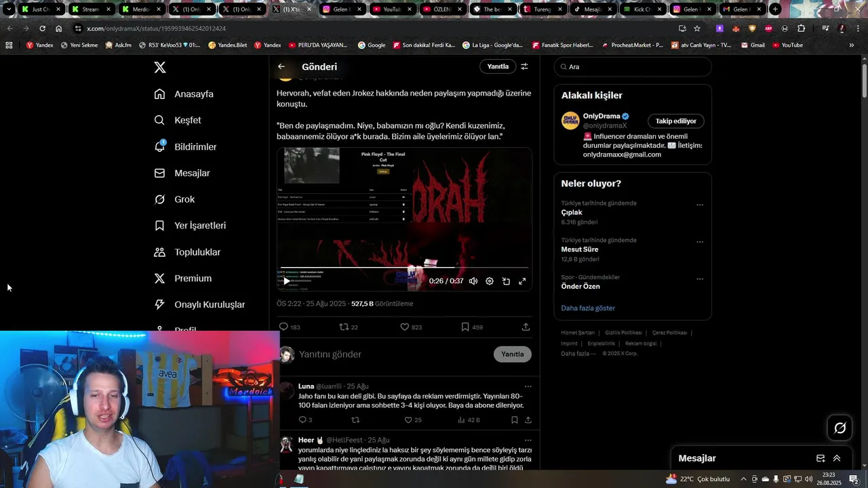Image resolution: width=868 pixels, height=488 pixels.
Task: Open the weather widget 22°C
Action: coord(698,479)
